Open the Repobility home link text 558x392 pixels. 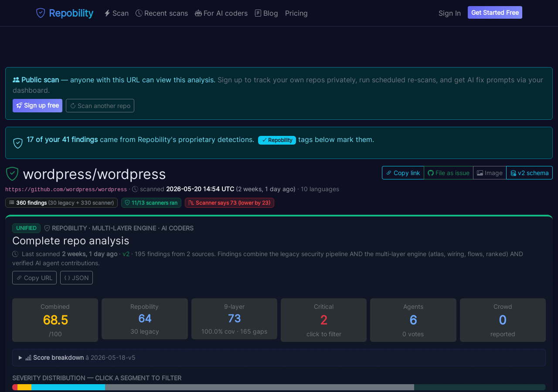point(71,13)
